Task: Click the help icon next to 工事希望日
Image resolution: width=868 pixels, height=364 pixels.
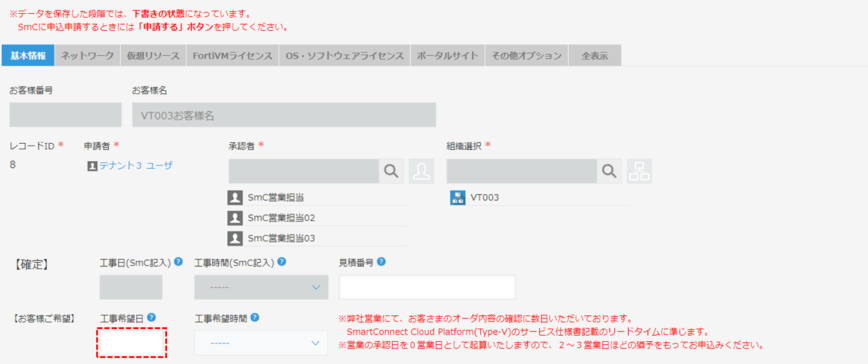Action: 151,318
